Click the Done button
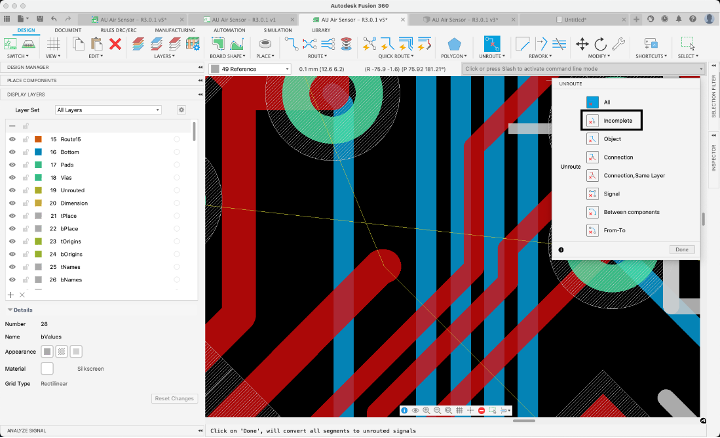Image resolution: width=720 pixels, height=438 pixels. coord(682,249)
